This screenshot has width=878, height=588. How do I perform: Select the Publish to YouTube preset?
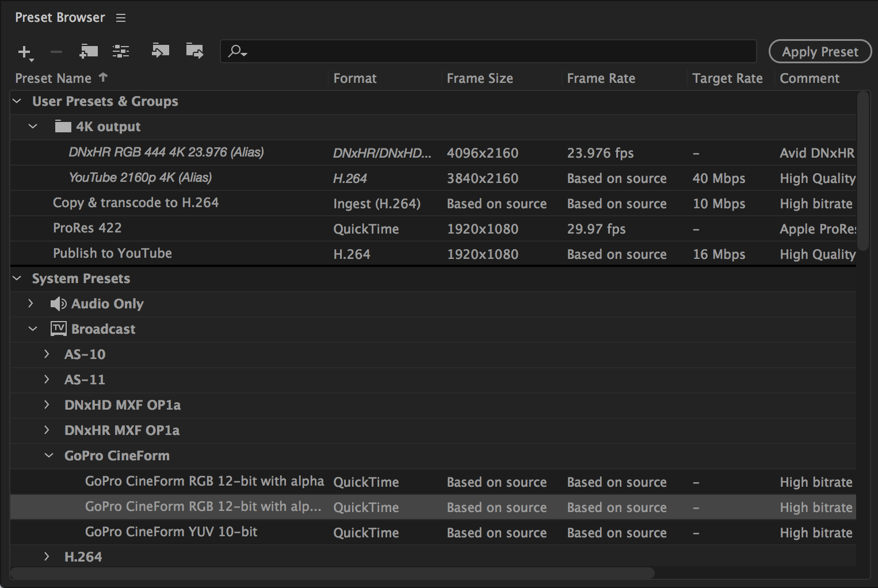[x=112, y=253]
